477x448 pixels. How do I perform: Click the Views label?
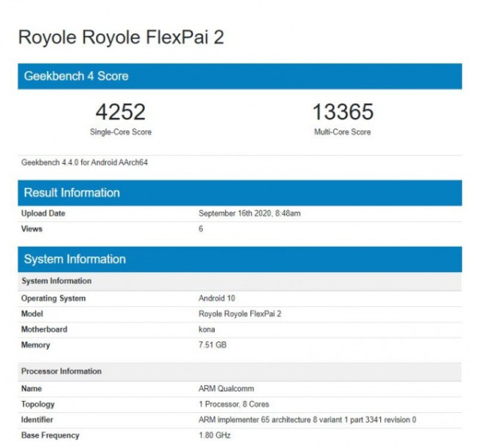(x=32, y=228)
